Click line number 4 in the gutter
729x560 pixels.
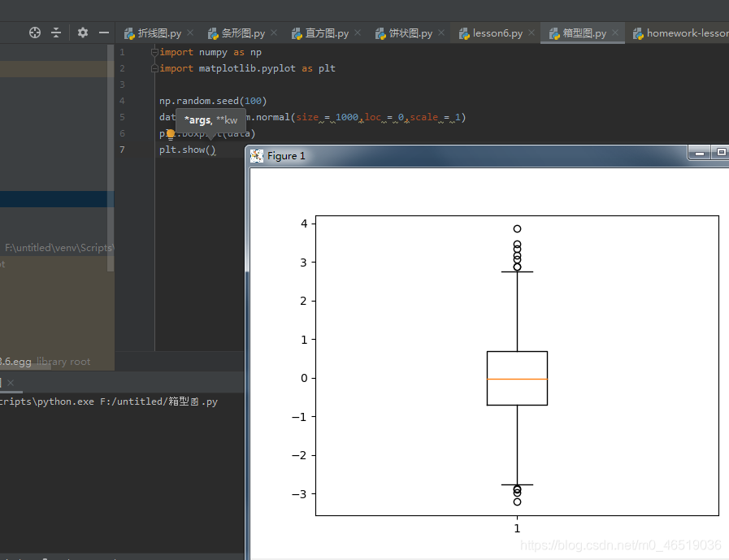122,101
